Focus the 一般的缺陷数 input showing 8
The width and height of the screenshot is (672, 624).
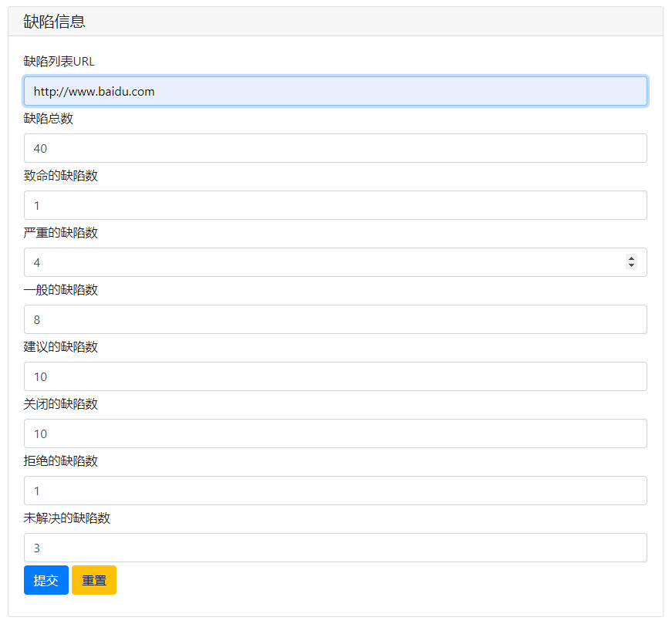pyautogui.click(x=335, y=319)
